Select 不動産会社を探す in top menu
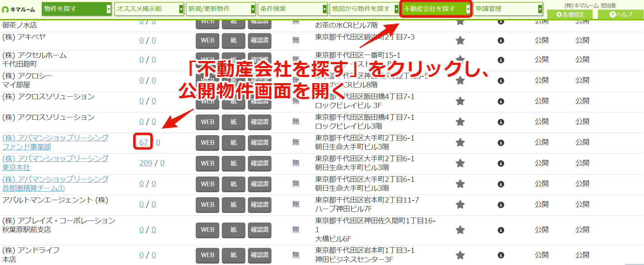Image resolution: width=644 pixels, height=265 pixels. point(436,9)
